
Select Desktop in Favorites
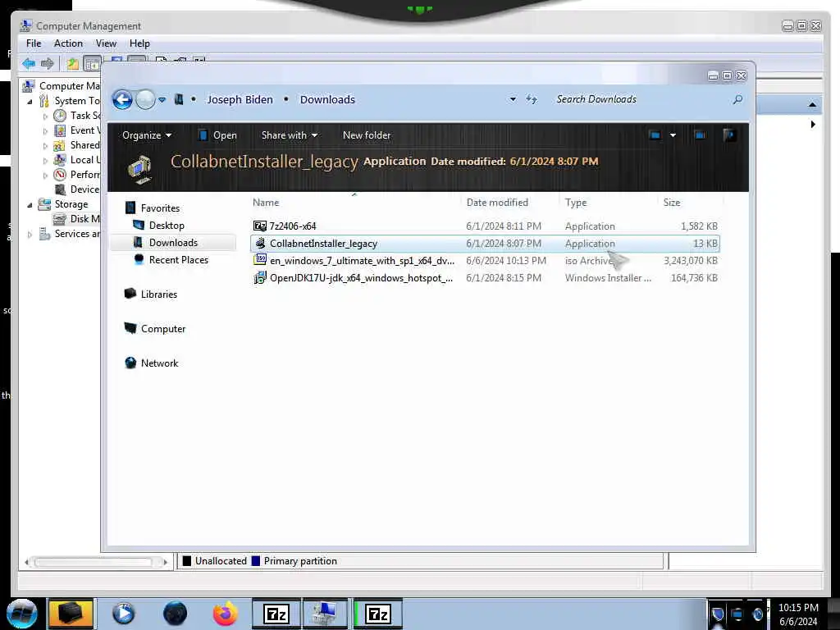pyautogui.click(x=167, y=226)
